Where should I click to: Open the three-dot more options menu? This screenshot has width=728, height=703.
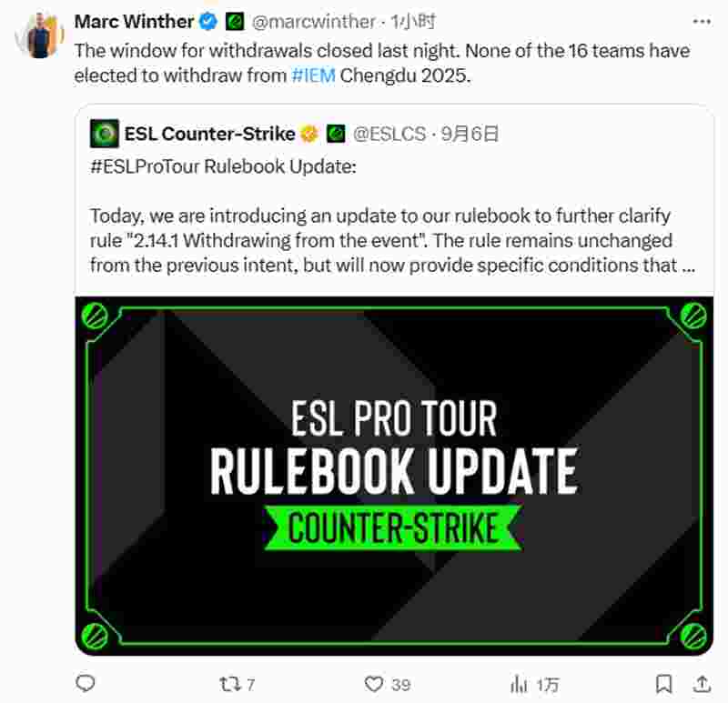702,21
